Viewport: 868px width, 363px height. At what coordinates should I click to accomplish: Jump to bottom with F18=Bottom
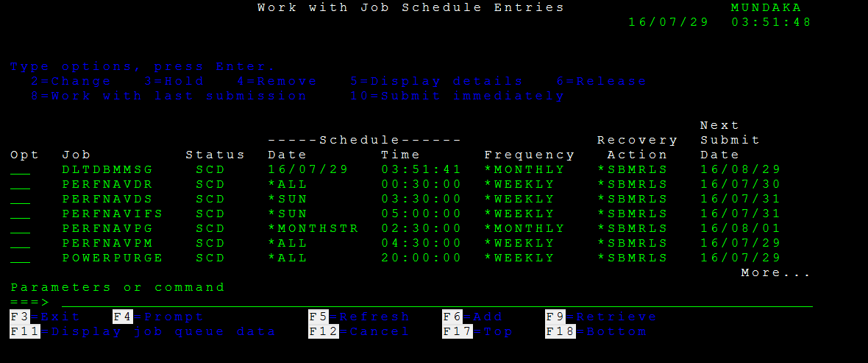click(596, 331)
